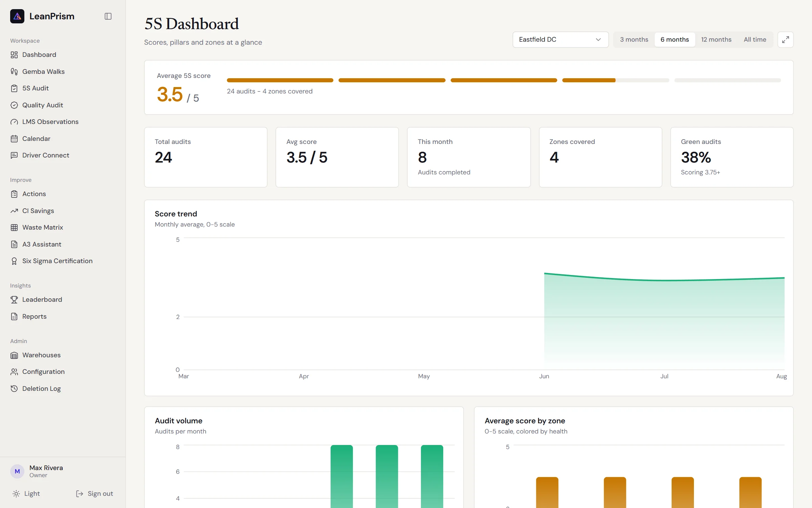Click the partially filled fourth score bar segment
Screen dimensions: 812x508
pyautogui.click(x=616, y=80)
